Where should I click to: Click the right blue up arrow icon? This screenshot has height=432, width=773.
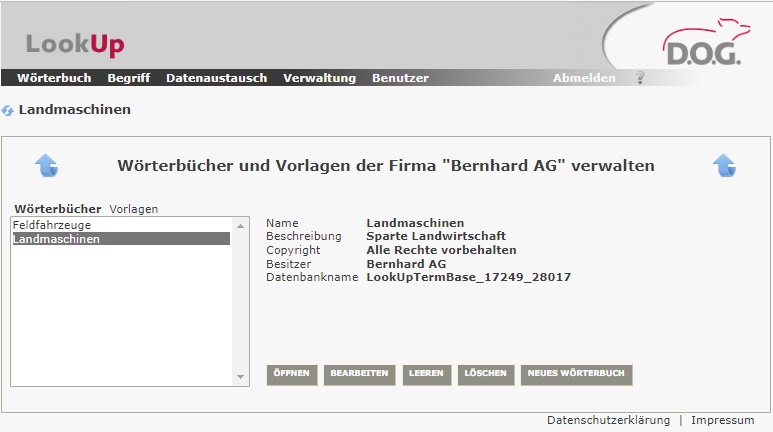724,165
